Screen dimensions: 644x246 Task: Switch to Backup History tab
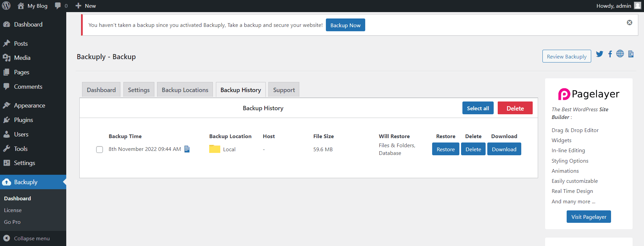click(241, 90)
